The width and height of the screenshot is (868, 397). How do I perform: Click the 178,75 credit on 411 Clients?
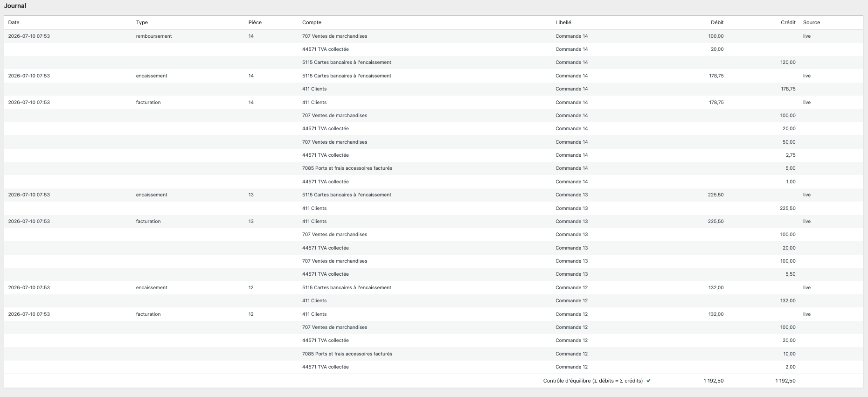point(788,89)
